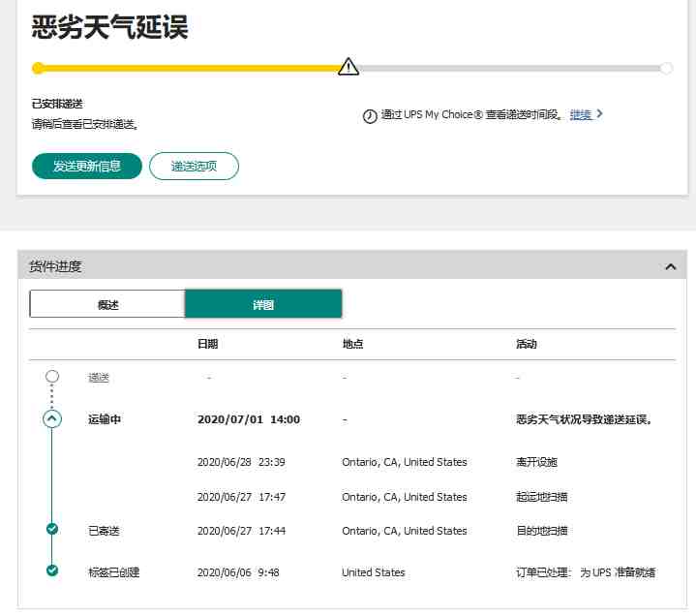696x616 pixels.
Task: Click the 标签已创建 status label
Action: 114,572
